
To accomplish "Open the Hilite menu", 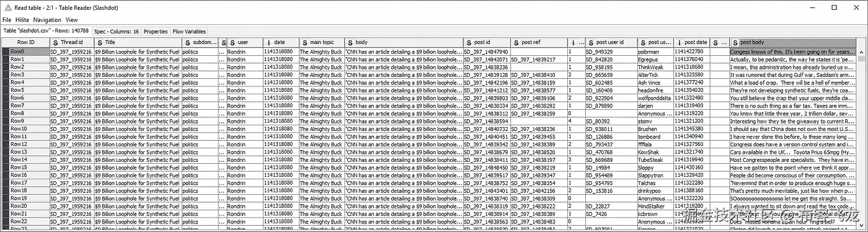I will tap(22, 20).
